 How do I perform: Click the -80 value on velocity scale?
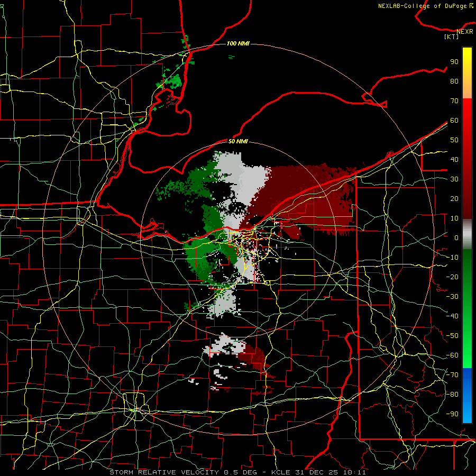click(x=452, y=395)
